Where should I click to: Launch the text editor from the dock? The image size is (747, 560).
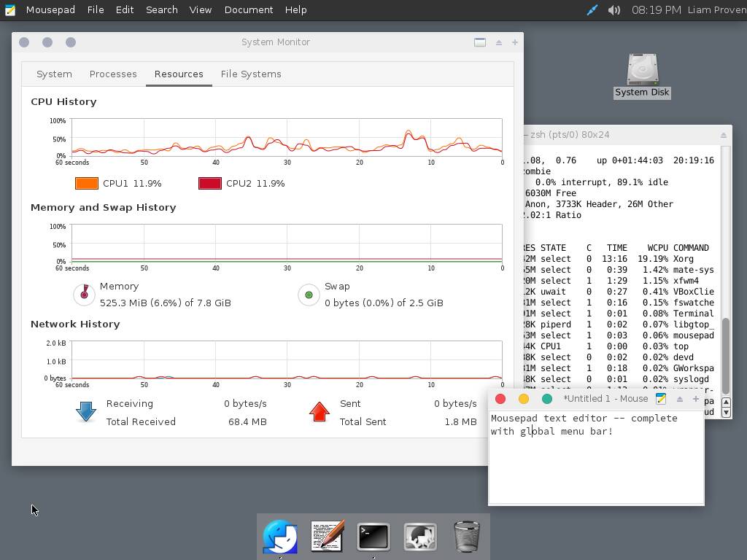pos(327,537)
